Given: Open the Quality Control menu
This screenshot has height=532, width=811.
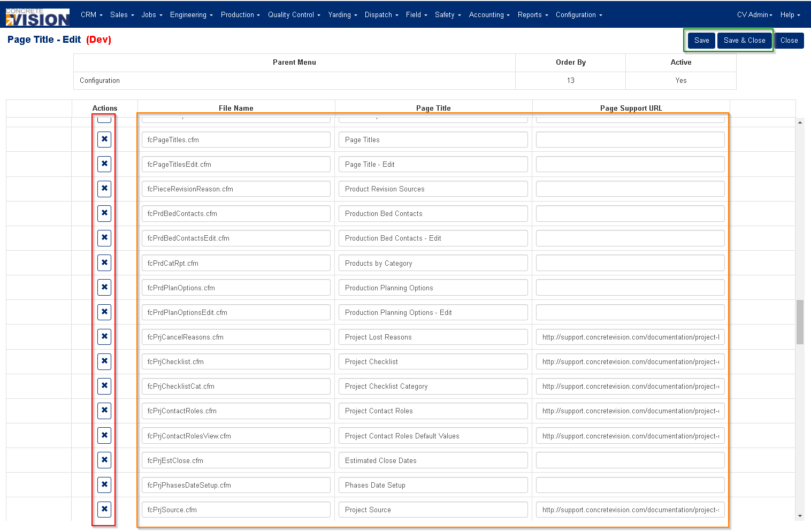Looking at the screenshot, I should tap(294, 15).
